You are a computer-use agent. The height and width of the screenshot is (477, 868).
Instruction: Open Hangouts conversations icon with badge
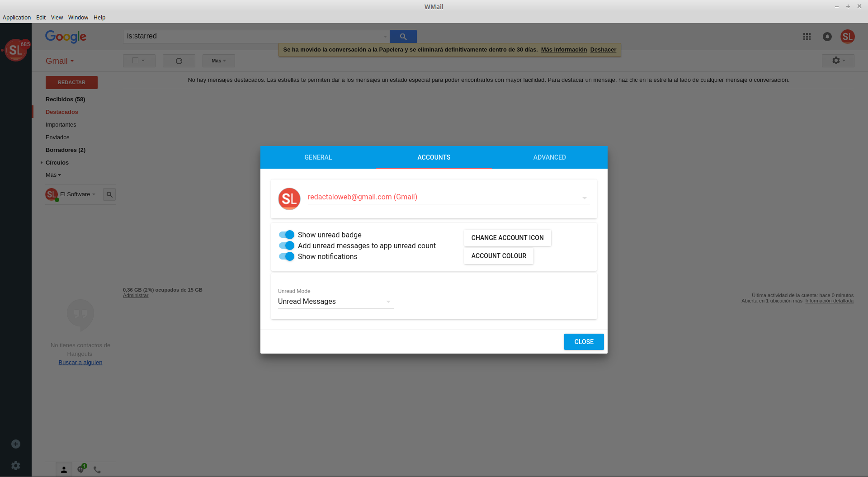coord(80,469)
